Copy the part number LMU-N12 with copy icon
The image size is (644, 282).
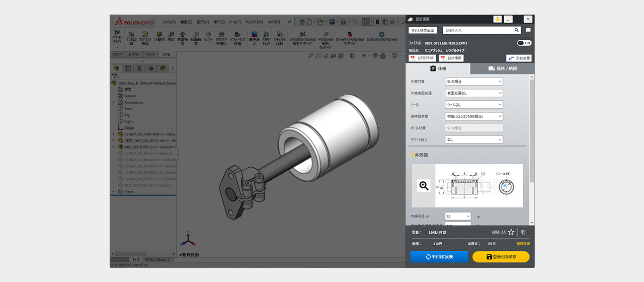pos(523,232)
